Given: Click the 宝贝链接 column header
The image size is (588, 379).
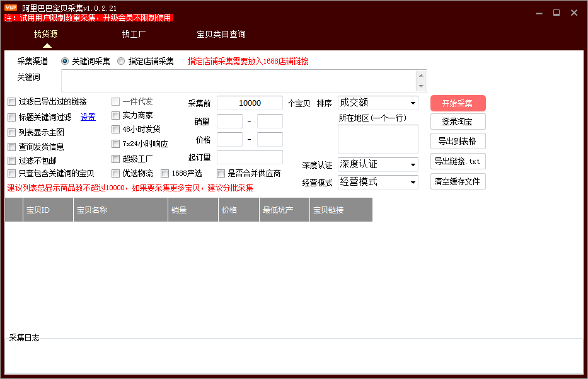Looking at the screenshot, I should tap(341, 210).
